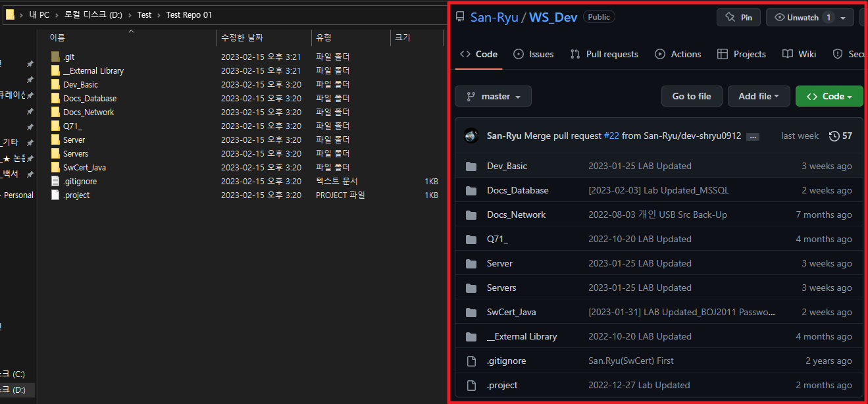The height and width of the screenshot is (404, 868).
Task: Click GitHub folder icon for __External Library
Action: click(x=471, y=337)
